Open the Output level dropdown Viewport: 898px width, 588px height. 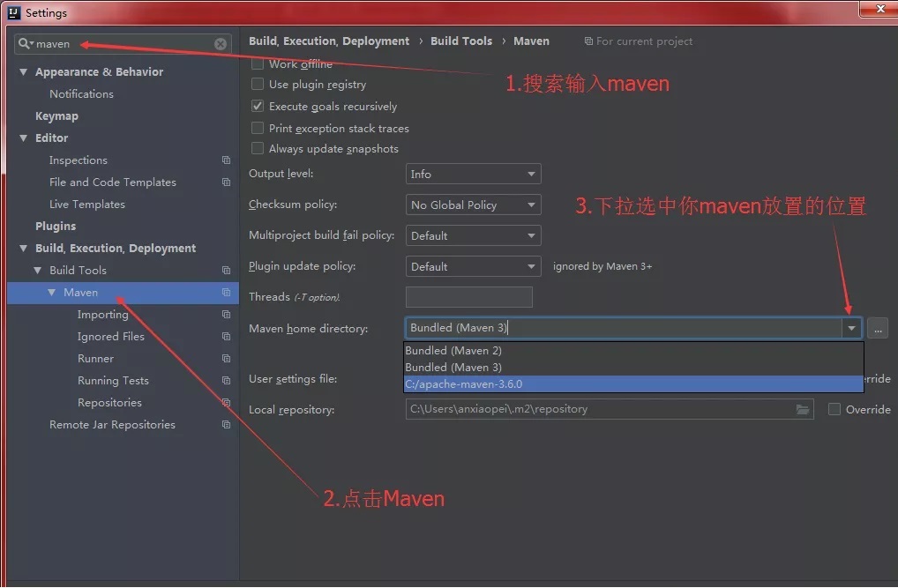(473, 174)
